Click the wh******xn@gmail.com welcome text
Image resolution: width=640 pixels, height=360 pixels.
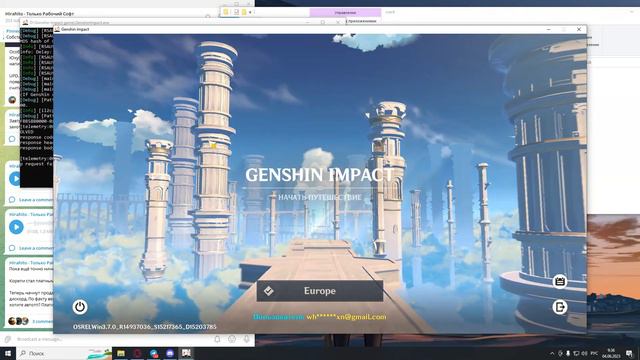point(320,317)
